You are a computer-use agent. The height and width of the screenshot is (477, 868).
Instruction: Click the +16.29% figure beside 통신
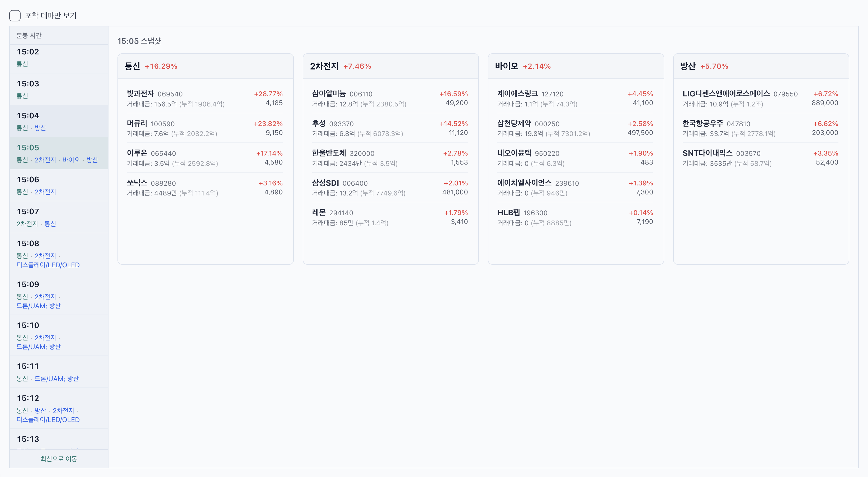(x=161, y=66)
